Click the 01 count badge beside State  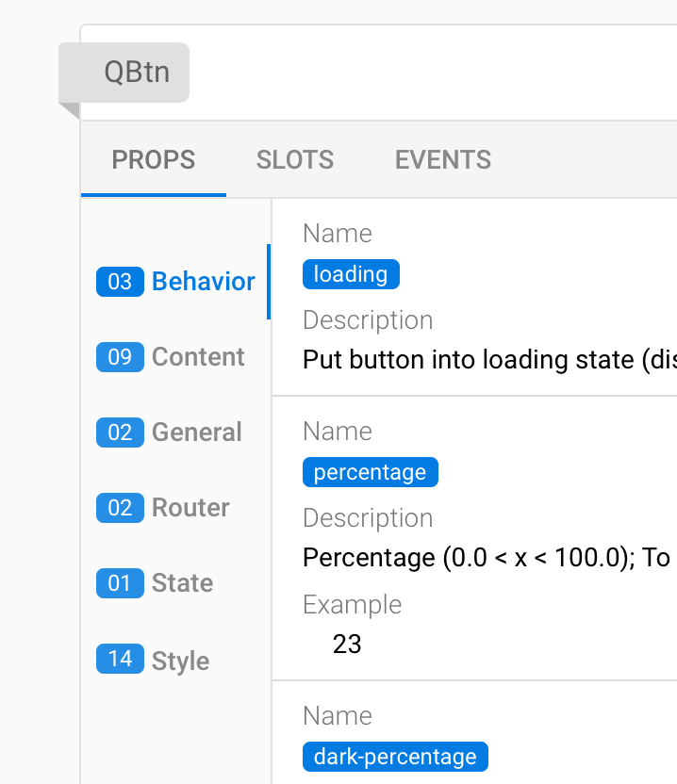click(x=120, y=582)
